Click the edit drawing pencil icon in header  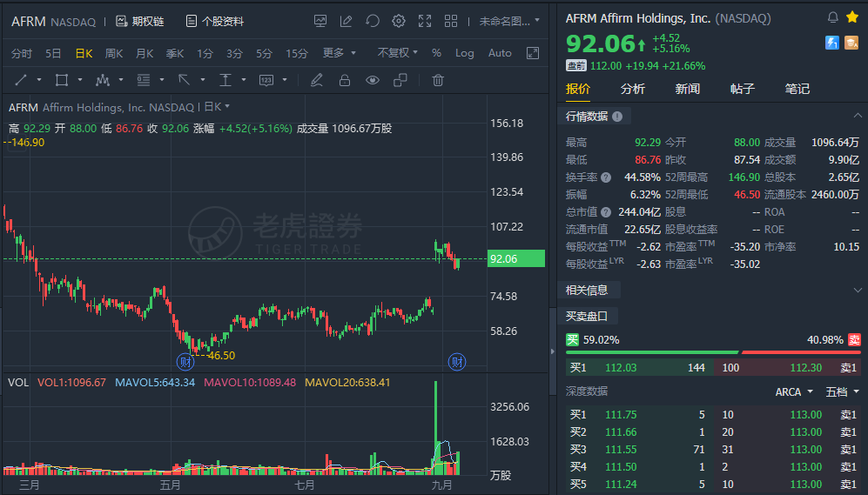[x=346, y=21]
